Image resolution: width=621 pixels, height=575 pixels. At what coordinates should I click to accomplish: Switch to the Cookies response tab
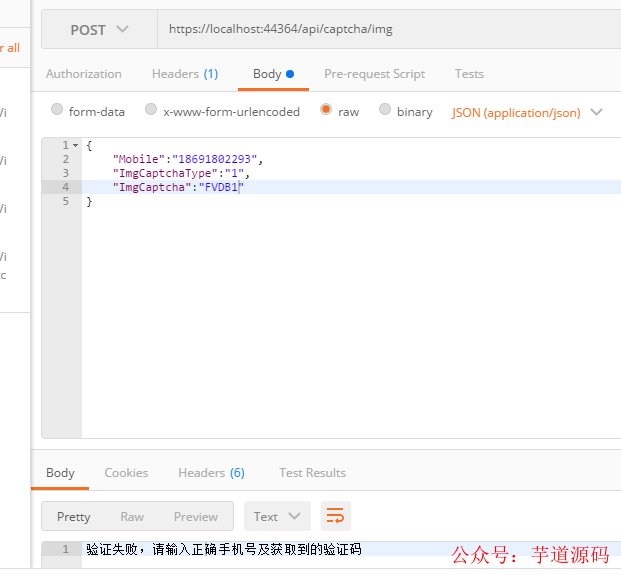click(x=126, y=473)
